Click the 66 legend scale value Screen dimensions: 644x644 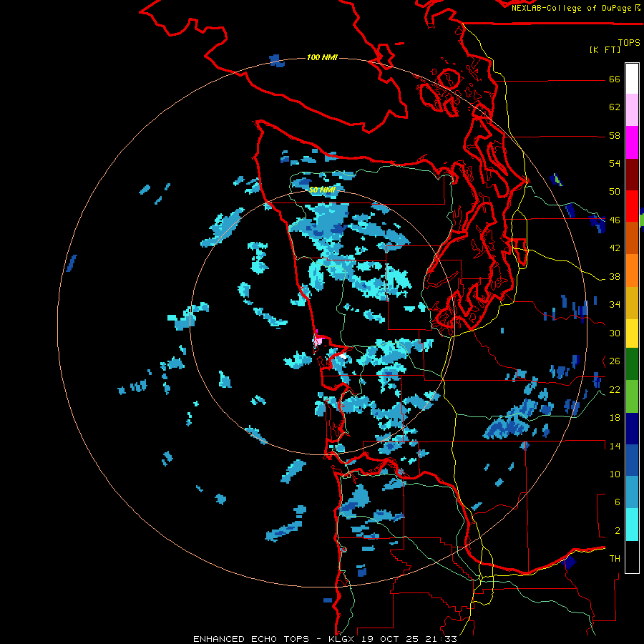click(x=615, y=79)
